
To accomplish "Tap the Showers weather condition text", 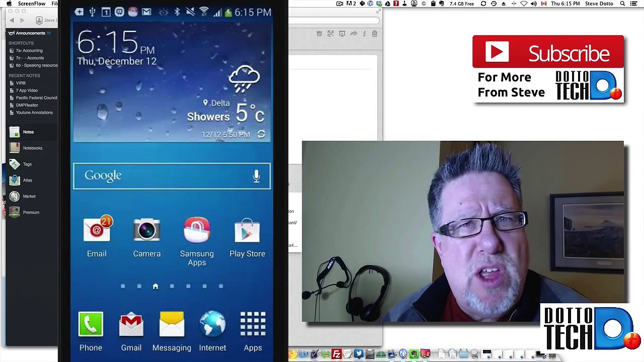I will 208,117.
